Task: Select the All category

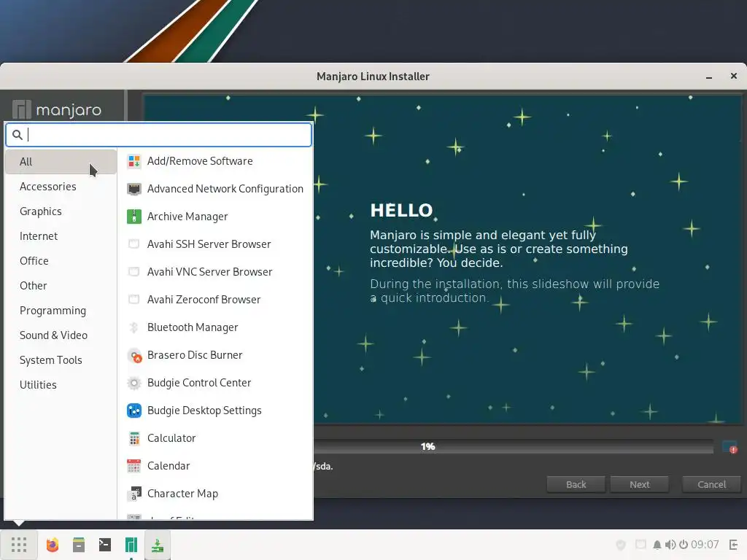Action: 61,162
